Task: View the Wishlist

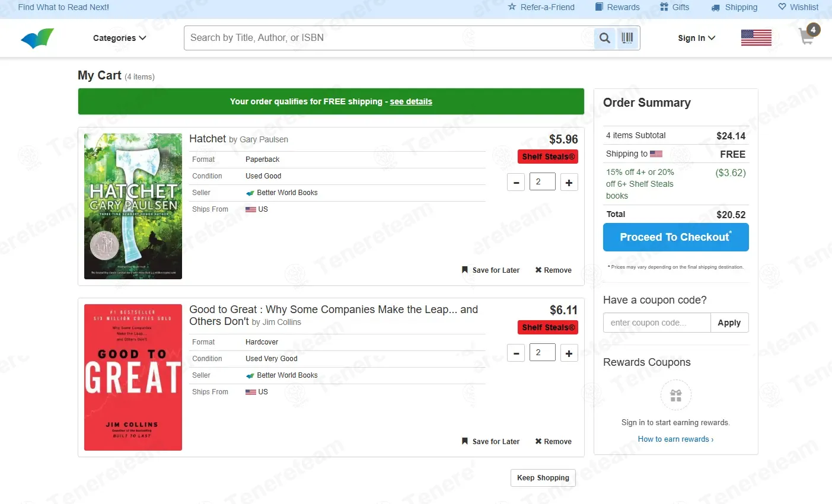Action: point(798,7)
